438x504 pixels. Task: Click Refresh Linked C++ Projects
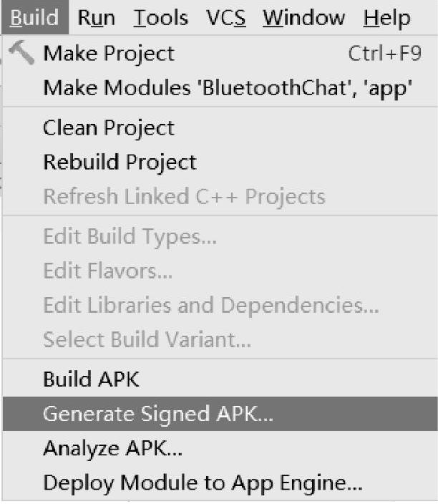pyautogui.click(x=184, y=197)
